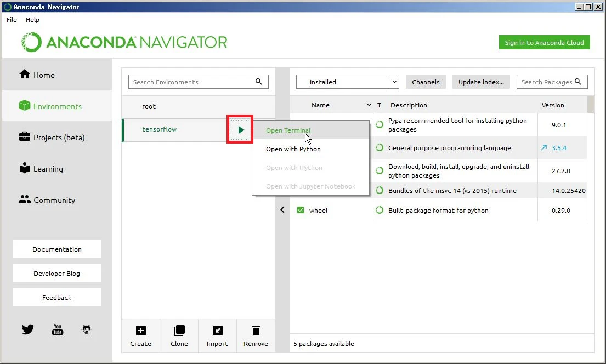606x364 pixels.
Task: Open Anaconda YouTube channel
Action: (57, 329)
